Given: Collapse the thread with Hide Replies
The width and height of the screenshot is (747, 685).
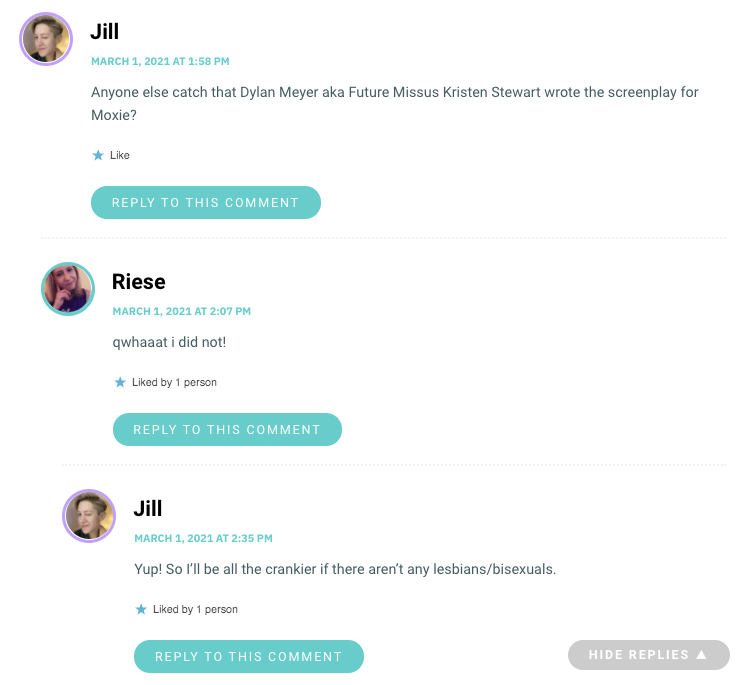Looking at the screenshot, I should [x=648, y=655].
